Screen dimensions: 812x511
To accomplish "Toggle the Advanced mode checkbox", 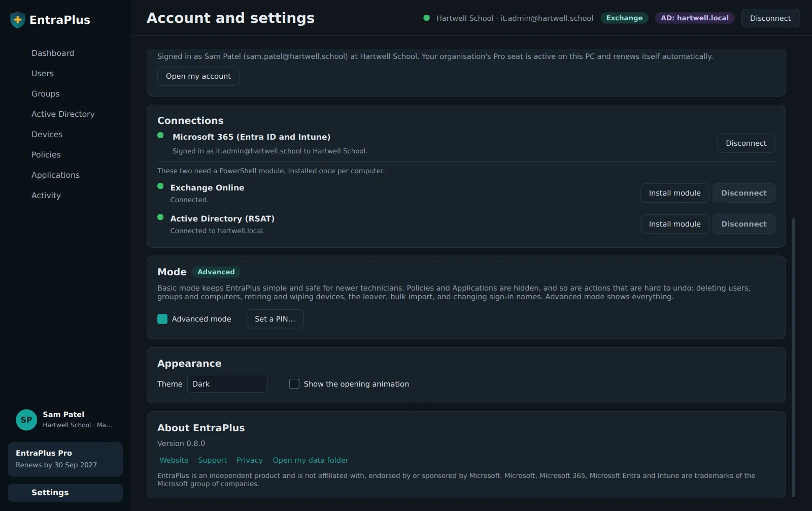I will pyautogui.click(x=162, y=319).
